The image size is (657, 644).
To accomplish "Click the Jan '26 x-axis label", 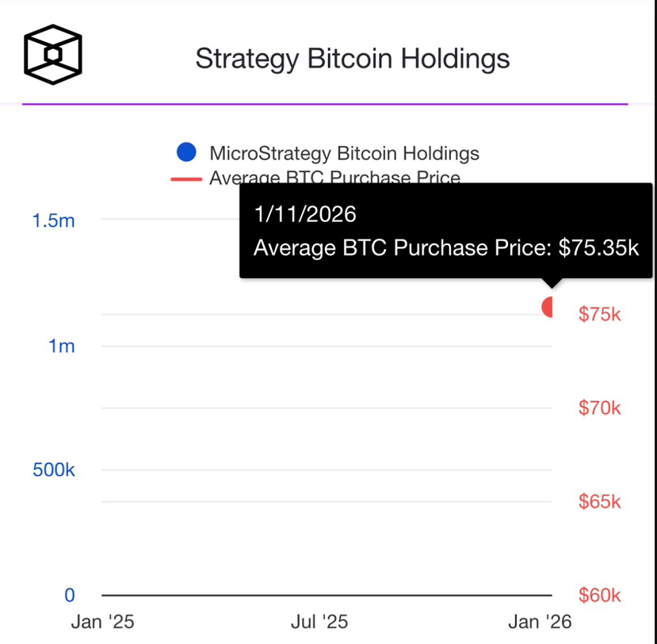I will pos(540,622).
